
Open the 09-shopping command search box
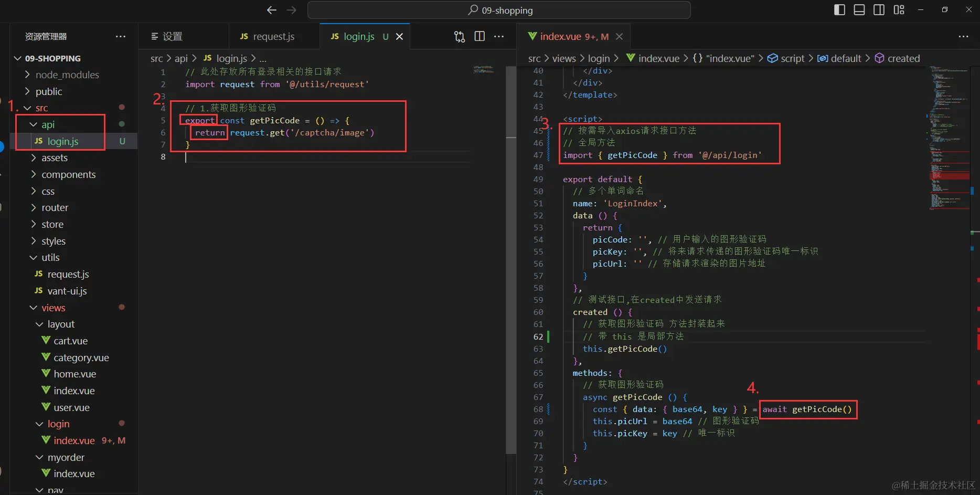499,10
